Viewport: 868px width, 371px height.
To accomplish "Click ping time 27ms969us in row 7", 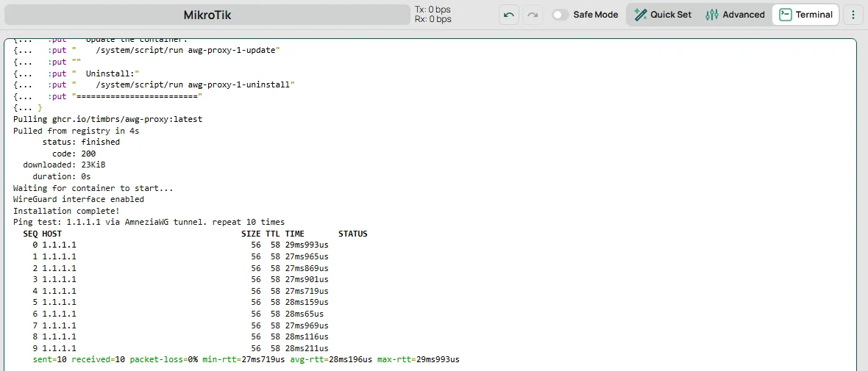I will [307, 325].
